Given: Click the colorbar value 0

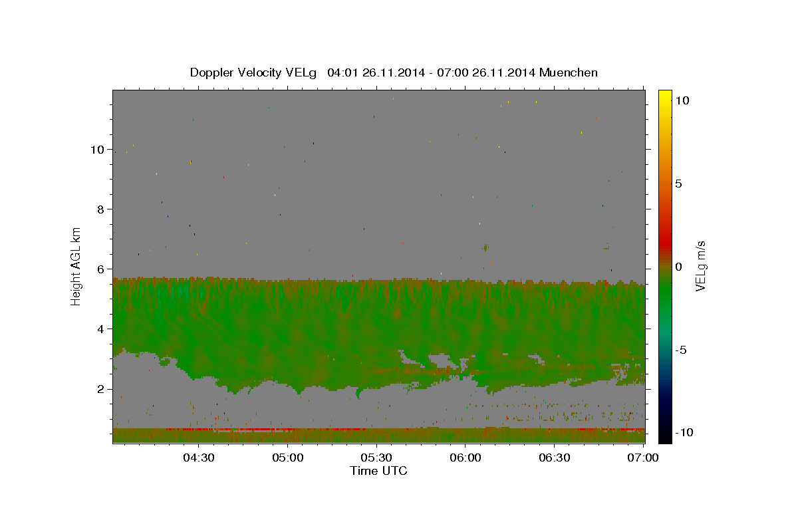Looking at the screenshot, I should (678, 267).
